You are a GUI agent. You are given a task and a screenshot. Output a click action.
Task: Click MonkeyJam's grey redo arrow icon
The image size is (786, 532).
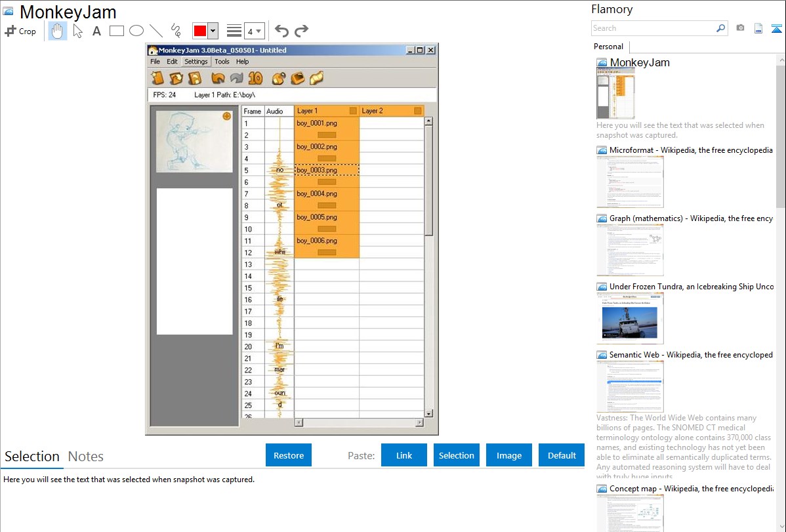[237, 77]
